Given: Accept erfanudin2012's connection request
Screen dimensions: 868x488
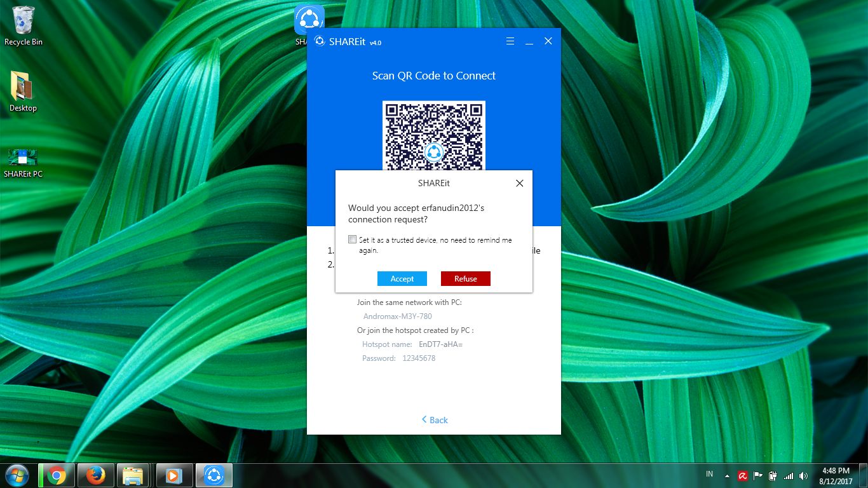Looking at the screenshot, I should 402,279.
